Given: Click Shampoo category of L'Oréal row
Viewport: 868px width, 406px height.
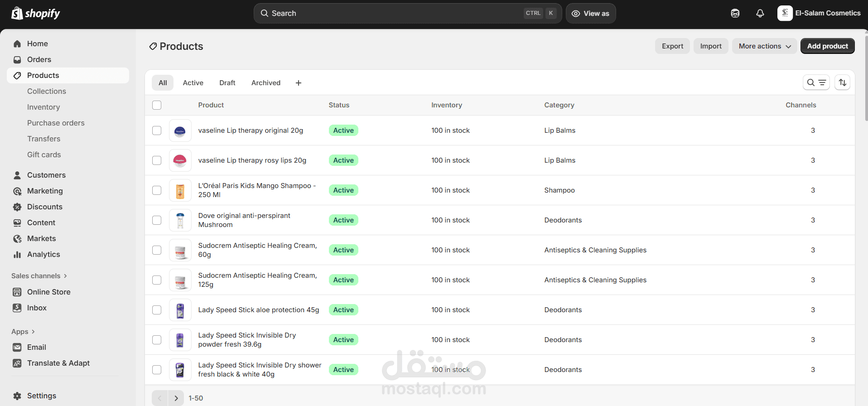Looking at the screenshot, I should [x=559, y=190].
